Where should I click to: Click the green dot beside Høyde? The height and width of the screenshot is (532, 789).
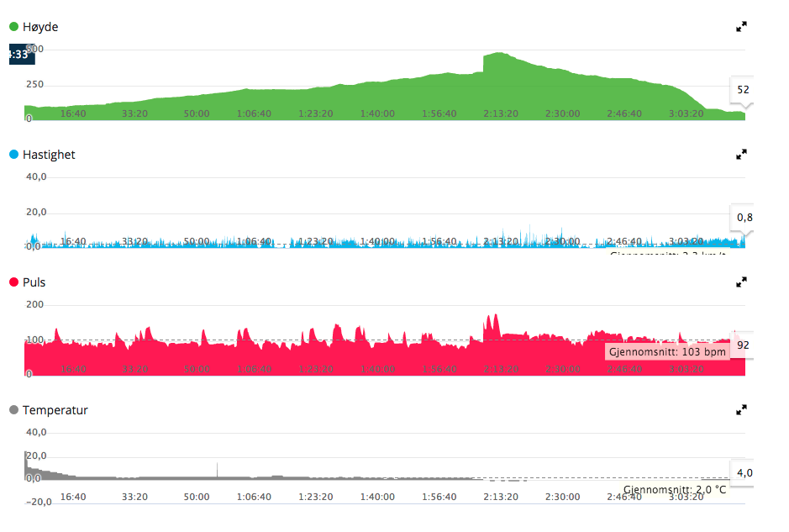tap(13, 27)
